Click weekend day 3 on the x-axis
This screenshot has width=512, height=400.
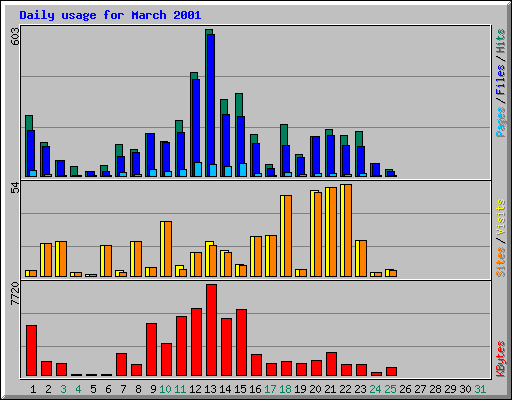point(63,389)
